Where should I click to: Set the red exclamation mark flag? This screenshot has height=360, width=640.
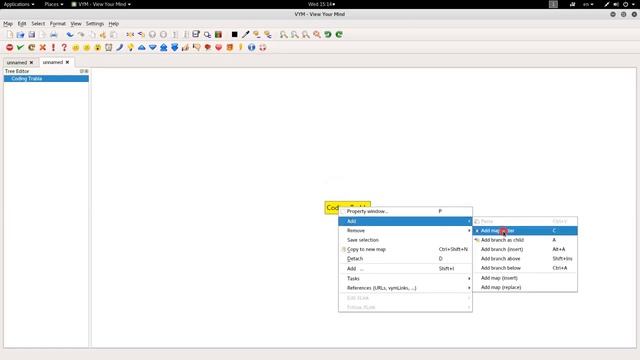pyautogui.click(x=53, y=47)
